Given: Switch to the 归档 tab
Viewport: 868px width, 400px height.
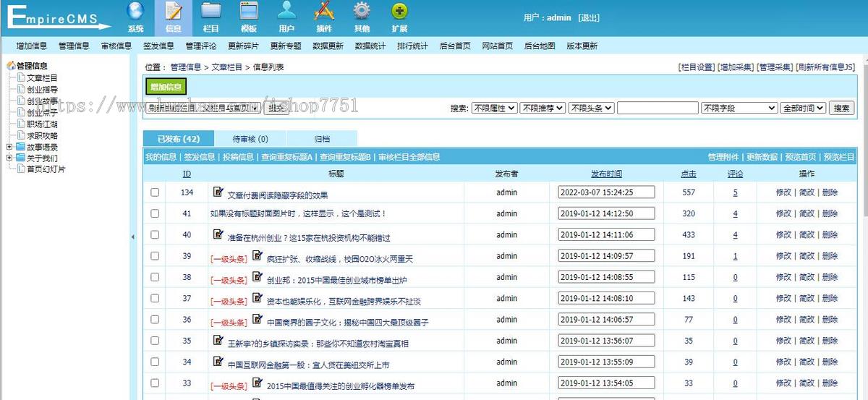Looking at the screenshot, I should 322,139.
